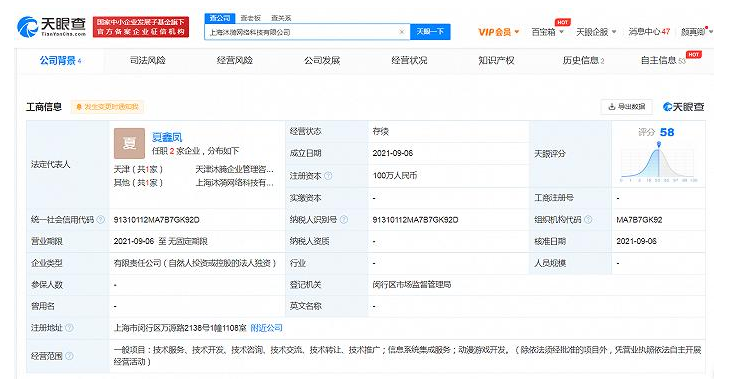Viewport: 732px width, 390px height.
Task: Switch to the 查老板 search tab
Action: [x=250, y=18]
